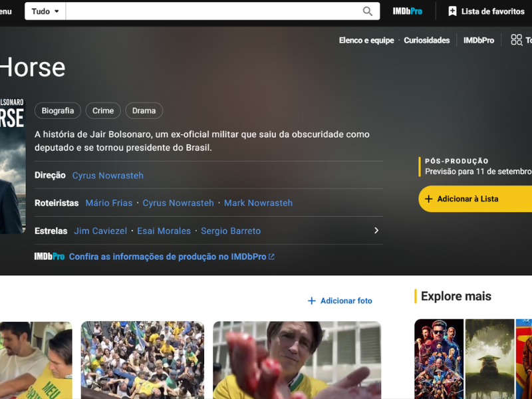The height and width of the screenshot is (399, 532).
Task: Open IMDbPro logo link in header
Action: (407, 11)
